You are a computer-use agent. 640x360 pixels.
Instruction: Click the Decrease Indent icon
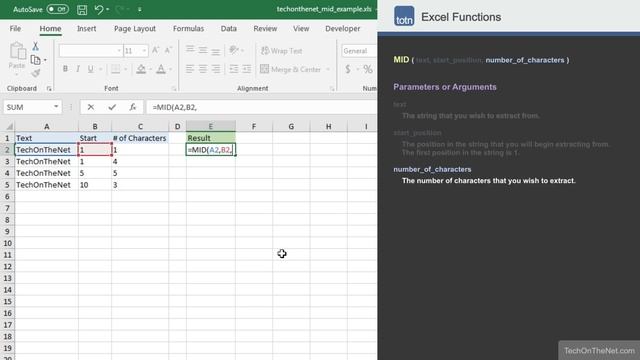click(x=233, y=69)
